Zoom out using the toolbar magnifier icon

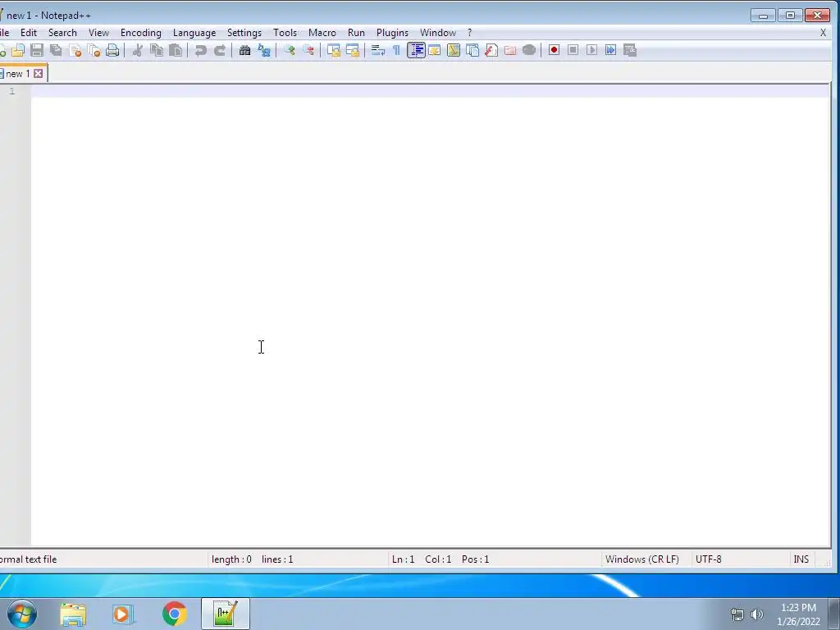click(x=308, y=50)
